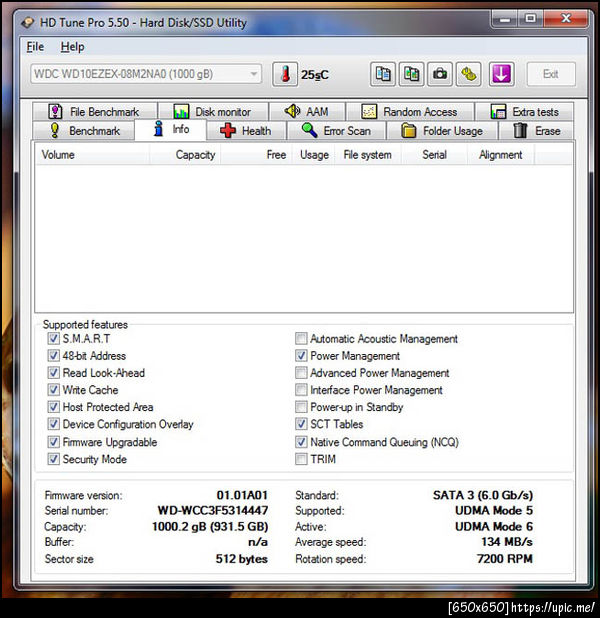Click the purple down-arrow minimize-to-tray icon

click(x=501, y=74)
